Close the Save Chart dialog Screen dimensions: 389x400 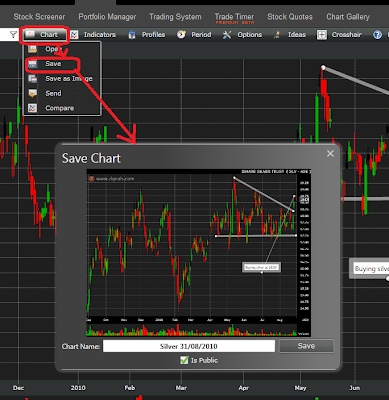coord(330,153)
